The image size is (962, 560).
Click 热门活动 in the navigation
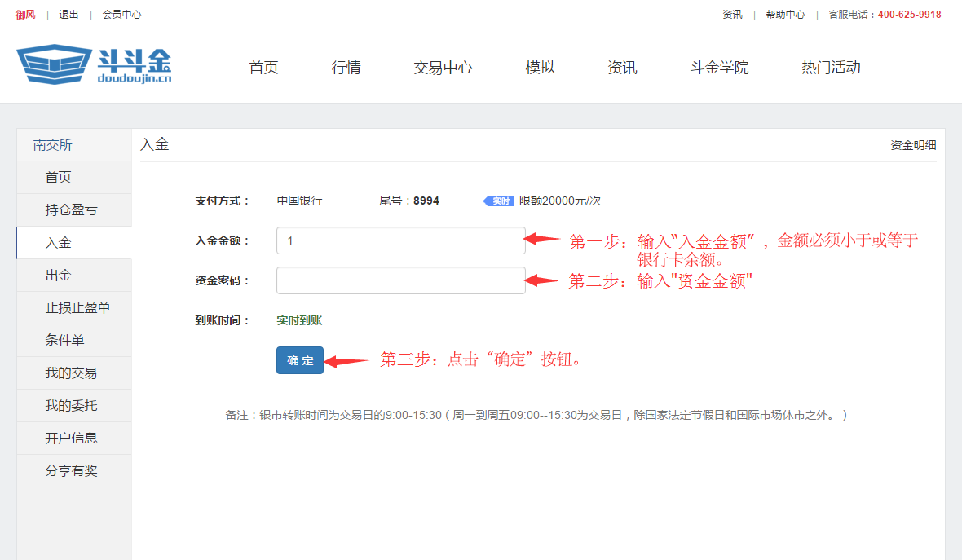tap(831, 68)
